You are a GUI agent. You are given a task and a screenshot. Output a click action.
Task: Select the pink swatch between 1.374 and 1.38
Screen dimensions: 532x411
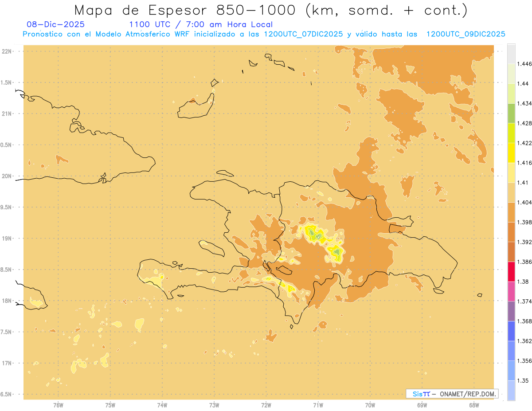click(511, 291)
